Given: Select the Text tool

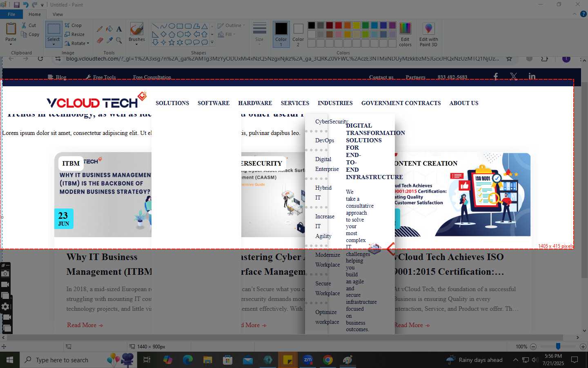Looking at the screenshot, I should (119, 29).
